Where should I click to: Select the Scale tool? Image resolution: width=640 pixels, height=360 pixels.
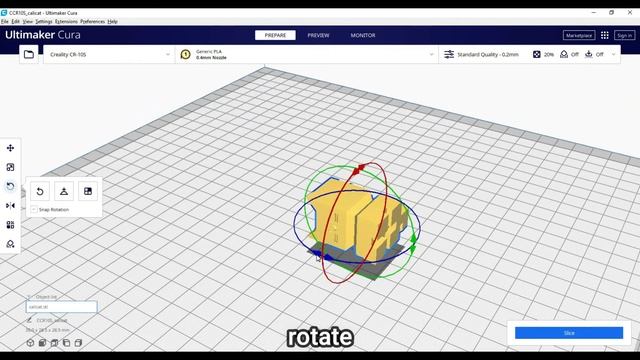pyautogui.click(x=10, y=167)
